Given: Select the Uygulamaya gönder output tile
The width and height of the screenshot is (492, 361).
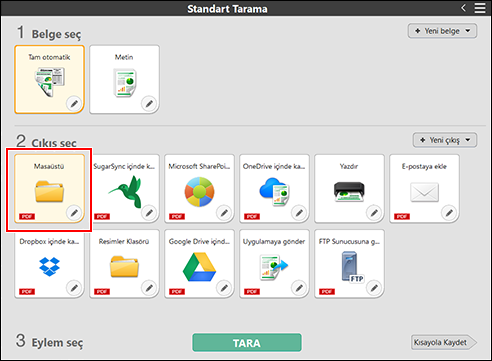Looking at the screenshot, I should (x=274, y=263).
